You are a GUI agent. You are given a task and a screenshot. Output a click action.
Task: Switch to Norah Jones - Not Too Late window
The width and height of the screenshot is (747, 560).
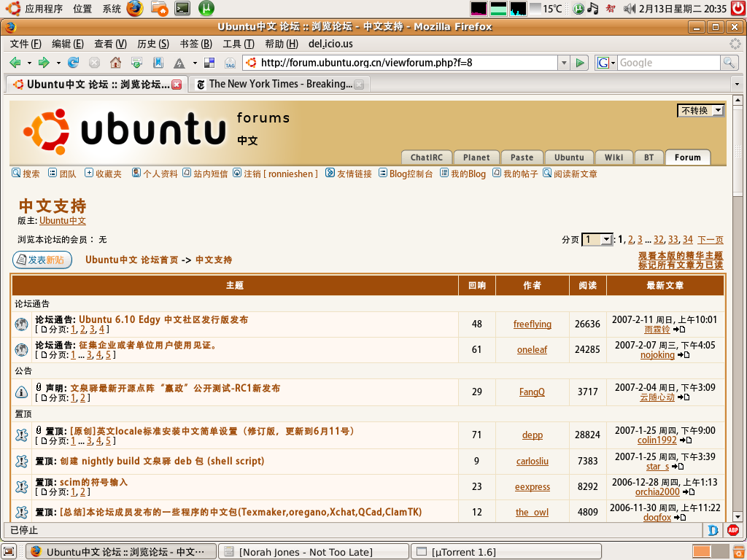pyautogui.click(x=314, y=551)
